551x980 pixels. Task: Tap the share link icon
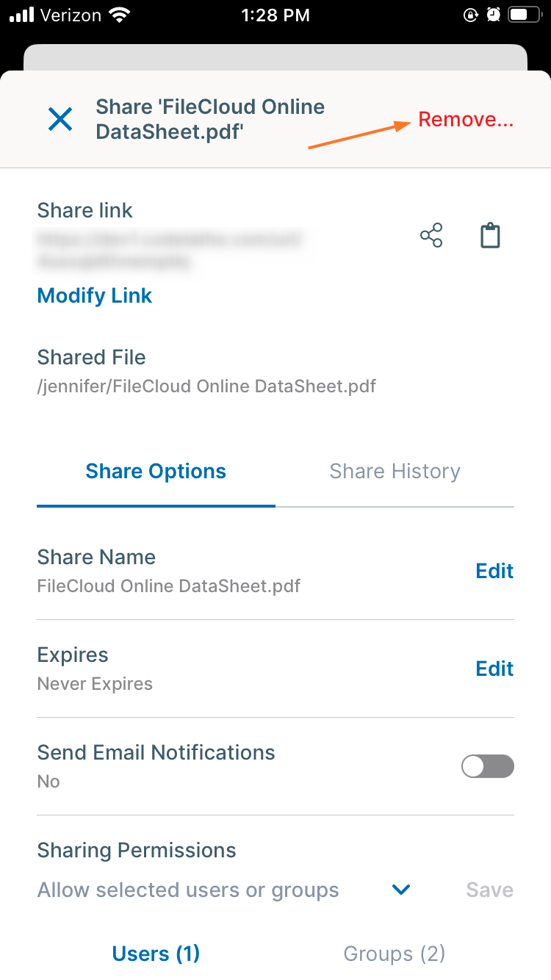pos(431,236)
